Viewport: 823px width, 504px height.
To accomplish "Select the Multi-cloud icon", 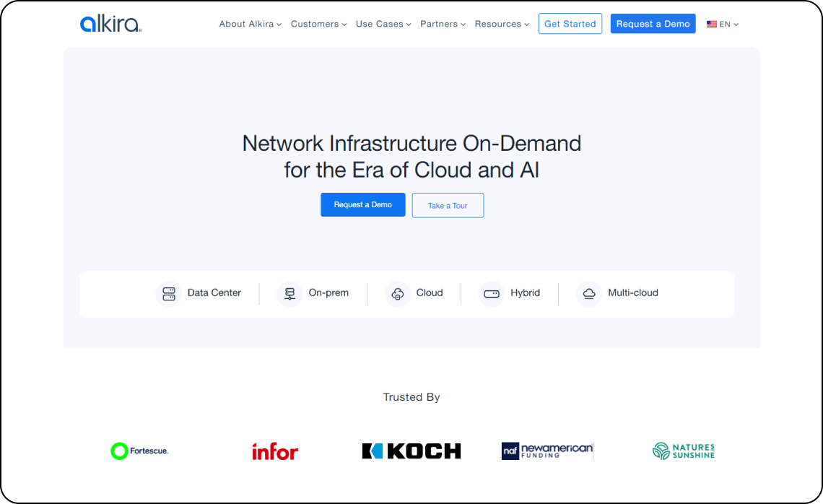I will click(589, 294).
